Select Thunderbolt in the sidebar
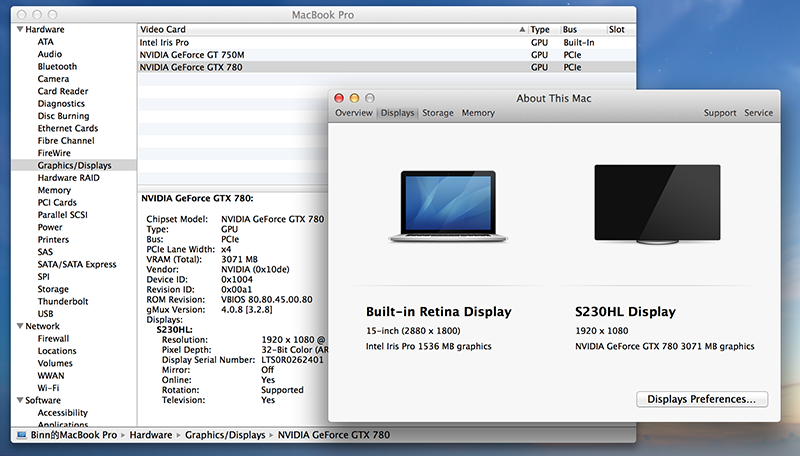This screenshot has width=800, height=456. pyautogui.click(x=63, y=301)
